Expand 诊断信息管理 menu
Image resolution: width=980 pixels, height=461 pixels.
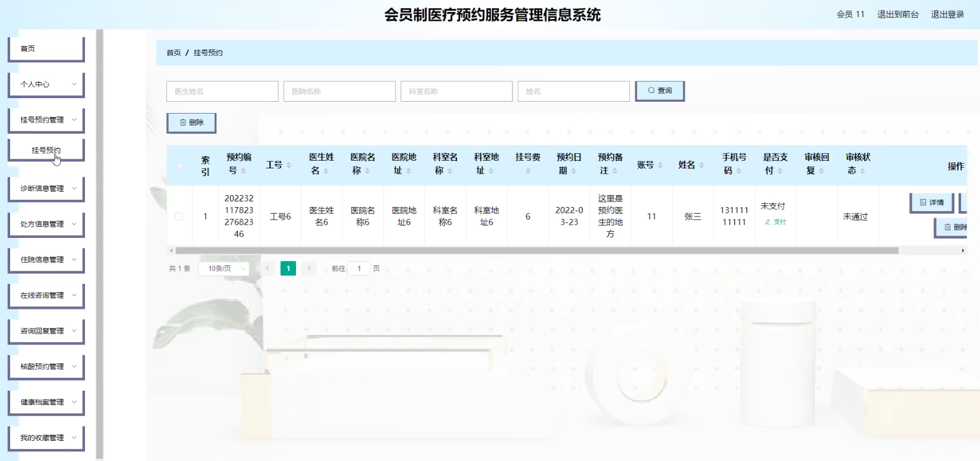pyautogui.click(x=46, y=189)
